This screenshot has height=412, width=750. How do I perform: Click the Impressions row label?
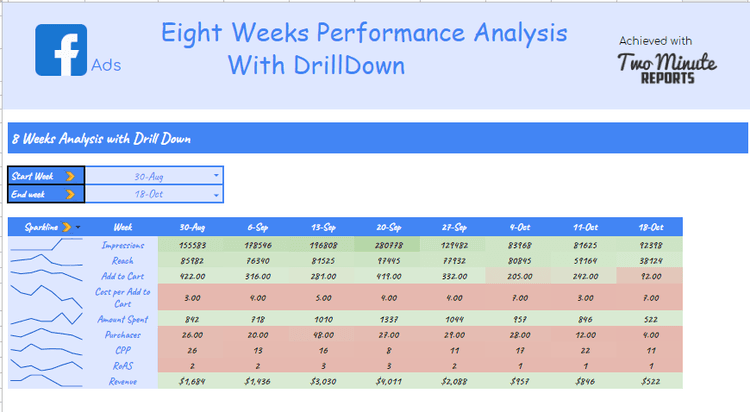tap(124, 244)
